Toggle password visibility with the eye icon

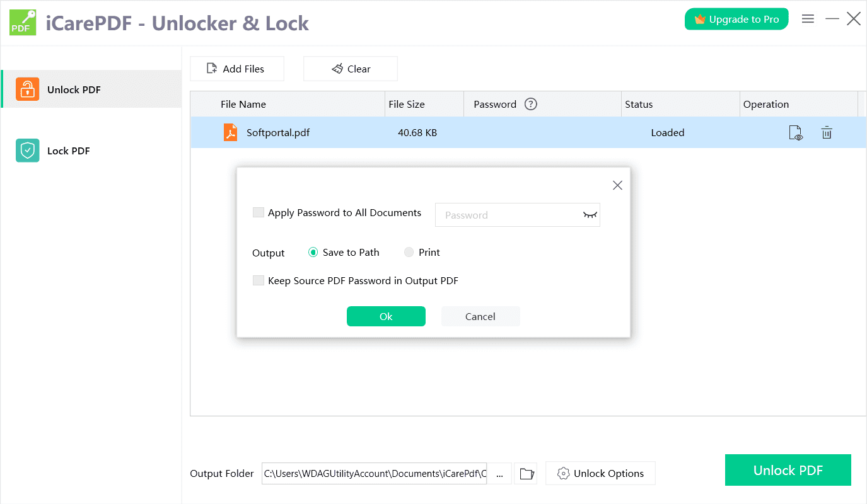(x=590, y=215)
